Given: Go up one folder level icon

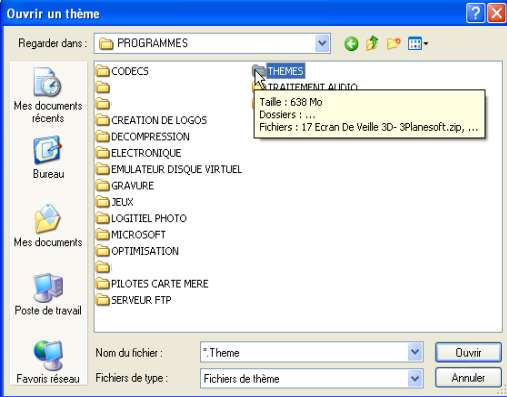Looking at the screenshot, I should (372, 43).
